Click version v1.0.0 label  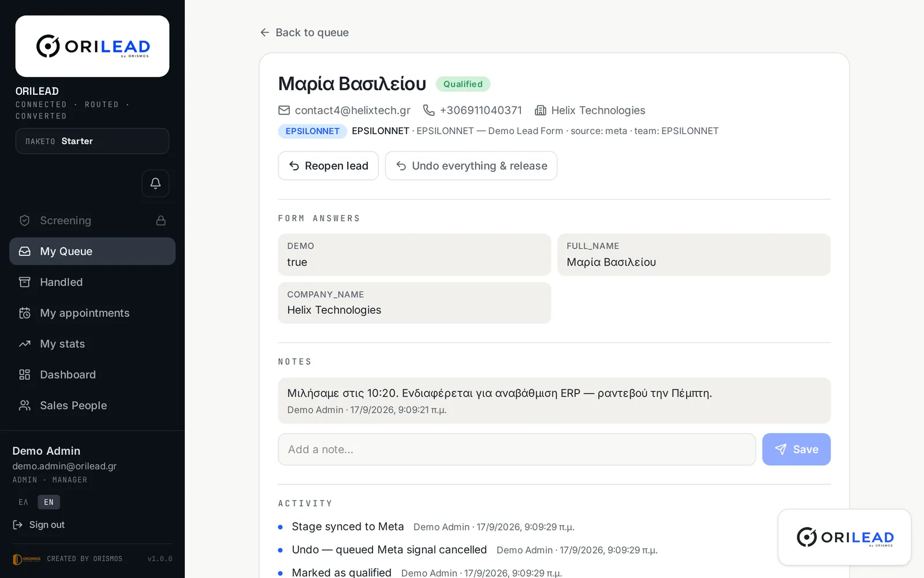160,559
